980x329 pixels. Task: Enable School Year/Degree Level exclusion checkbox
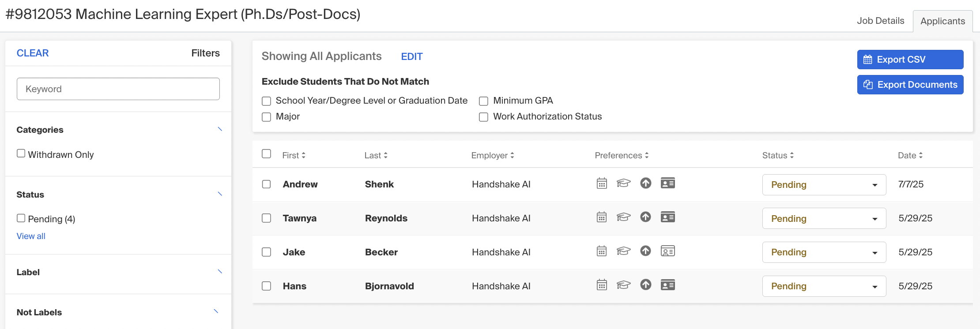[266, 101]
